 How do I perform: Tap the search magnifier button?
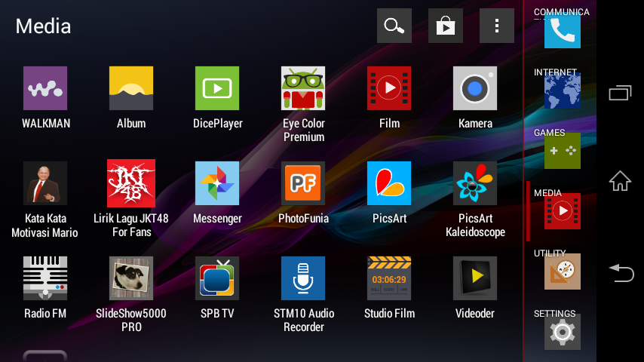pyautogui.click(x=394, y=26)
